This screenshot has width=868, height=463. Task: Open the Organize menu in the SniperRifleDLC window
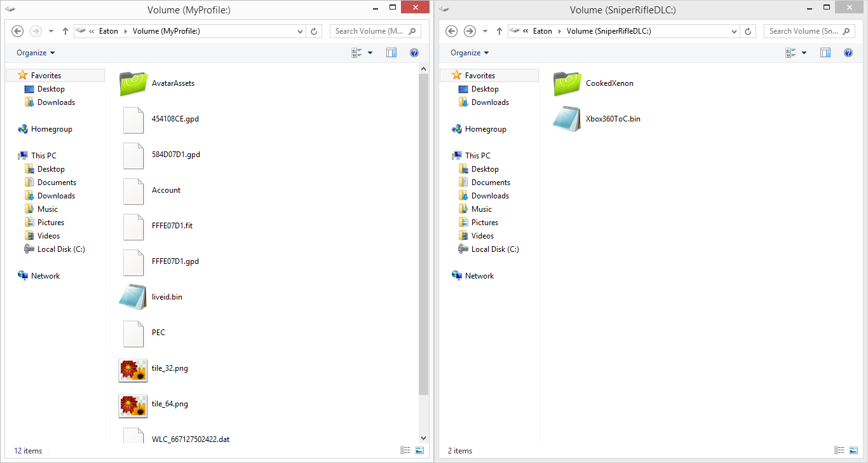(x=470, y=53)
